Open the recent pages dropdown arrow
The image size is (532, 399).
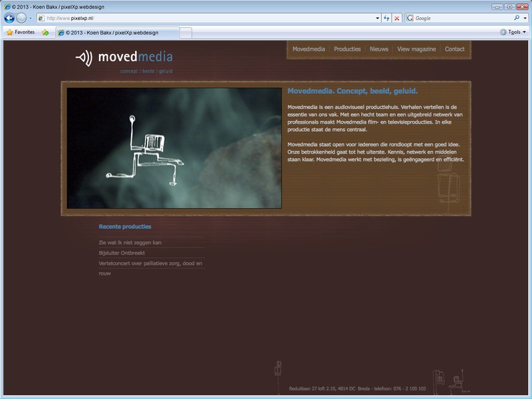31,18
